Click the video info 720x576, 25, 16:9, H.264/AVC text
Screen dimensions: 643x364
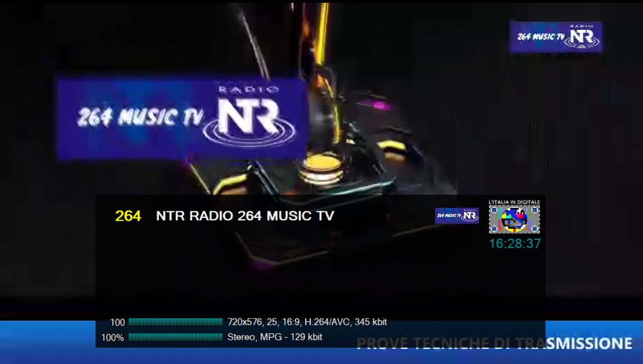coord(307,322)
